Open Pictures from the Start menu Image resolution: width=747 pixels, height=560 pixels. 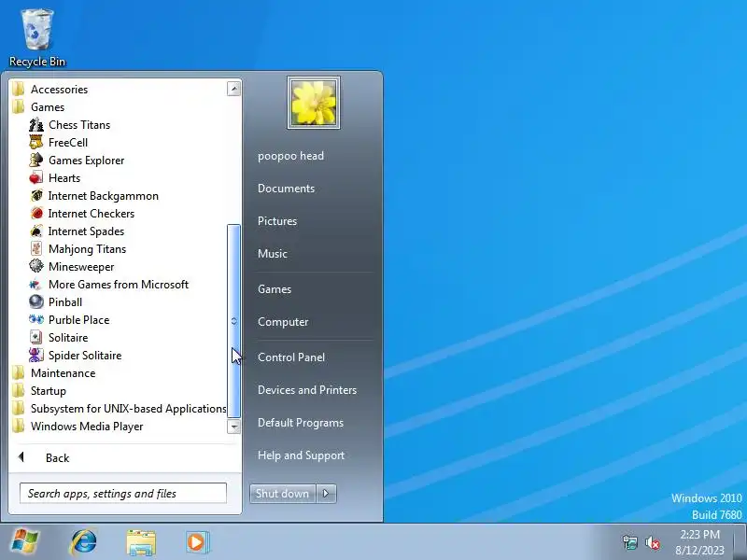click(x=277, y=221)
